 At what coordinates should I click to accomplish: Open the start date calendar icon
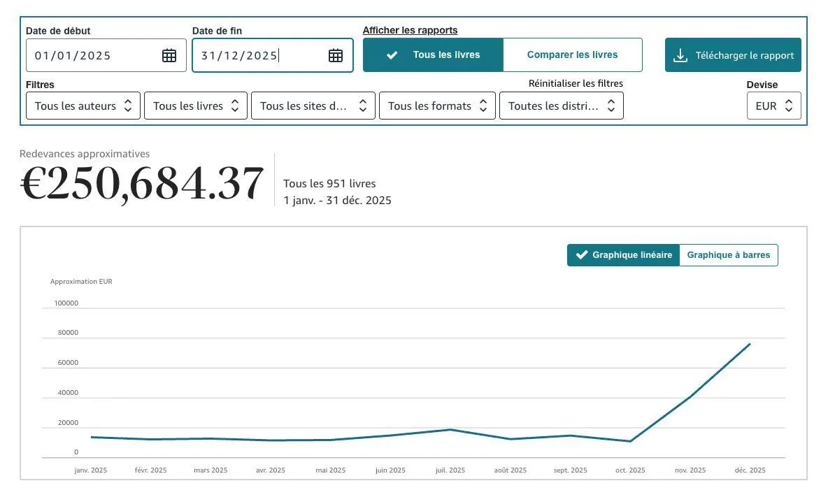click(x=169, y=55)
